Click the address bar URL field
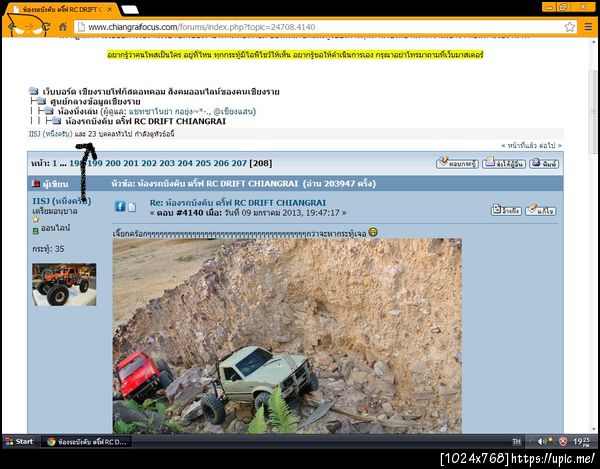 pyautogui.click(x=325, y=27)
